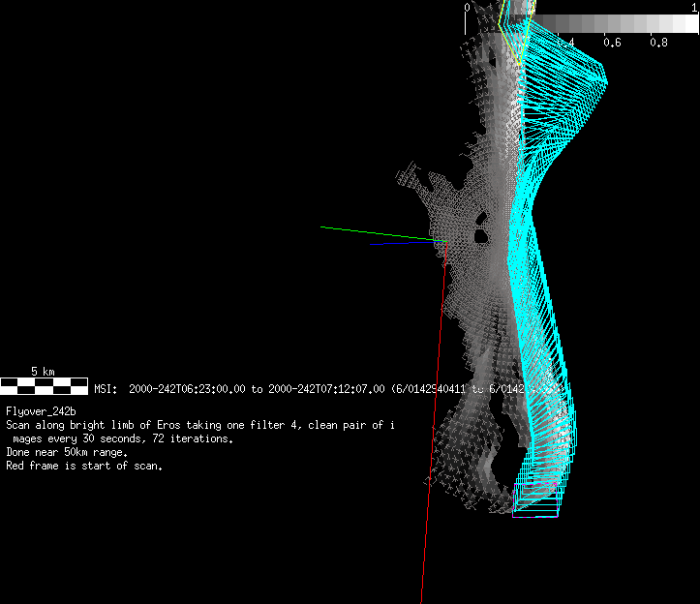Click the "Red frame is start of scan." note
Viewport: 700px width, 604px height.
click(x=84, y=466)
